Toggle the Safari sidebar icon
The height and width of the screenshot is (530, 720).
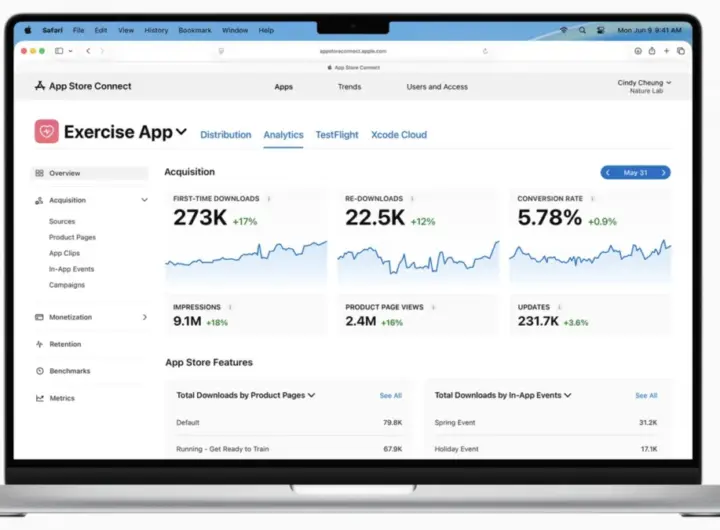coord(59,51)
